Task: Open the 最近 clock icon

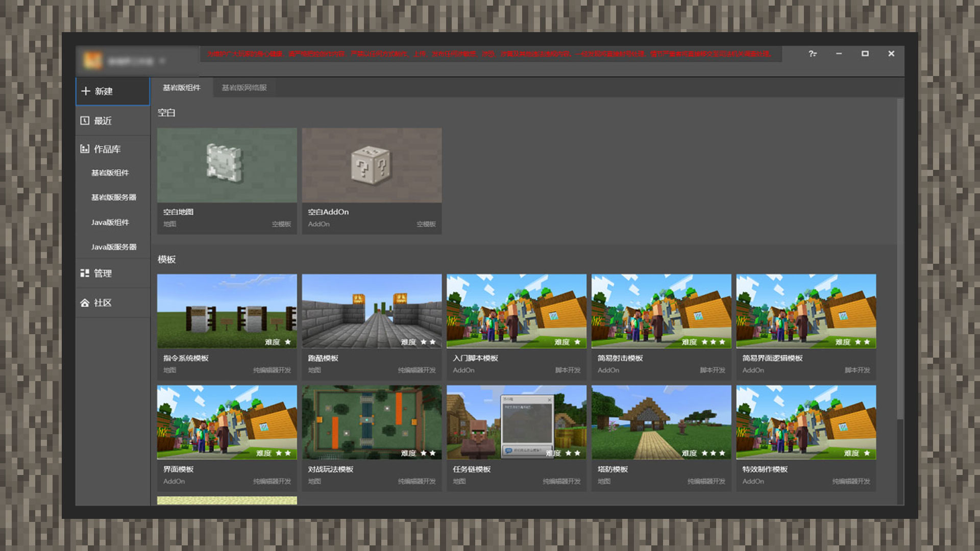Action: (x=85, y=120)
